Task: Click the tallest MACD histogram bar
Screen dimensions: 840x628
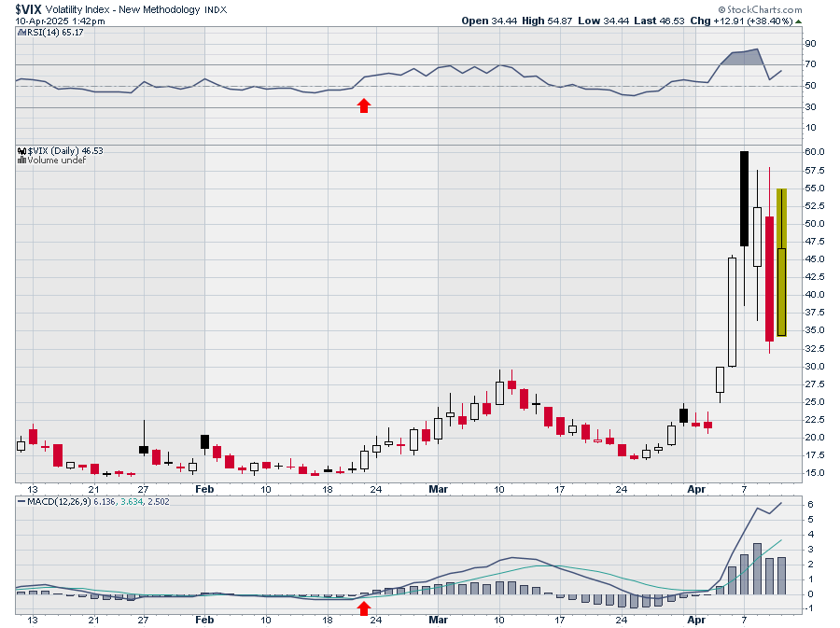Action: point(757,568)
